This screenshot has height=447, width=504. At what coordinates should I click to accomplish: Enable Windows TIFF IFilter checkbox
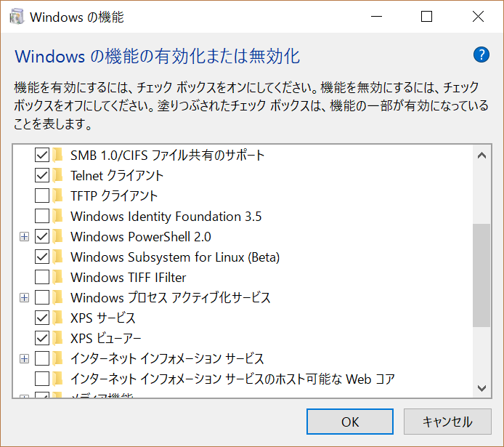[x=42, y=277]
